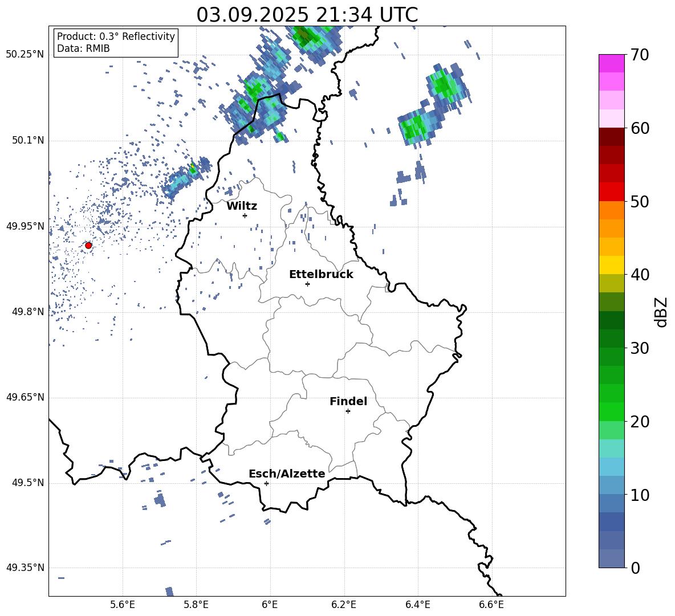Screen dimensions: 675x616
Task: Click 'Product: 0.3° Reflectivity' text
Action: (116, 36)
